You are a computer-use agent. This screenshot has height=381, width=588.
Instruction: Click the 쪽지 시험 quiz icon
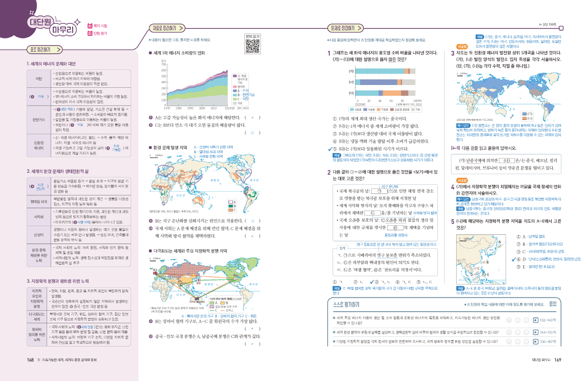point(90,26)
